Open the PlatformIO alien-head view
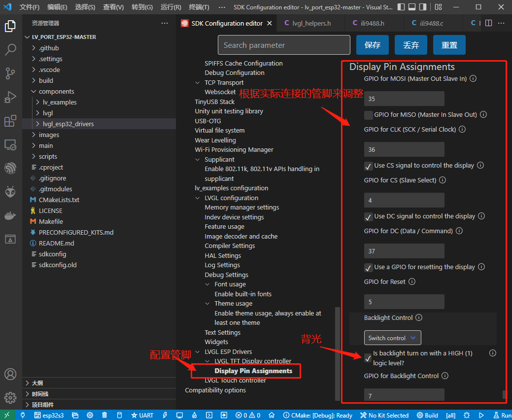Viewport: 512px width, 420px height. click(10, 192)
